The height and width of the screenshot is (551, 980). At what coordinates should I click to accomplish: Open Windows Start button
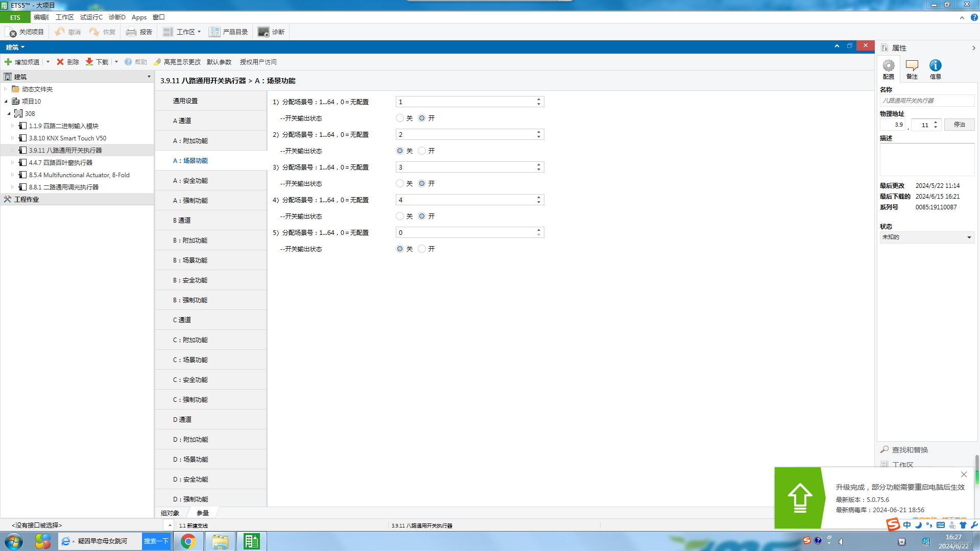pyautogui.click(x=14, y=541)
